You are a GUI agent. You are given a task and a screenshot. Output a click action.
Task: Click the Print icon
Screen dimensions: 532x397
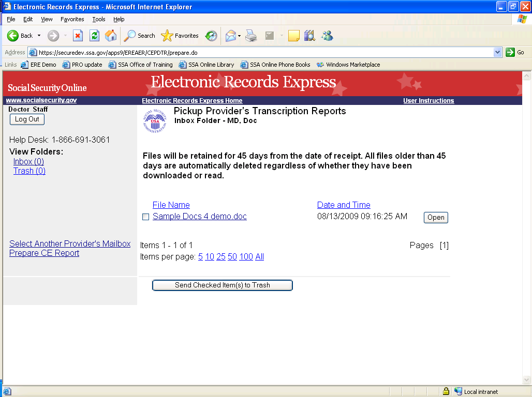pyautogui.click(x=251, y=36)
